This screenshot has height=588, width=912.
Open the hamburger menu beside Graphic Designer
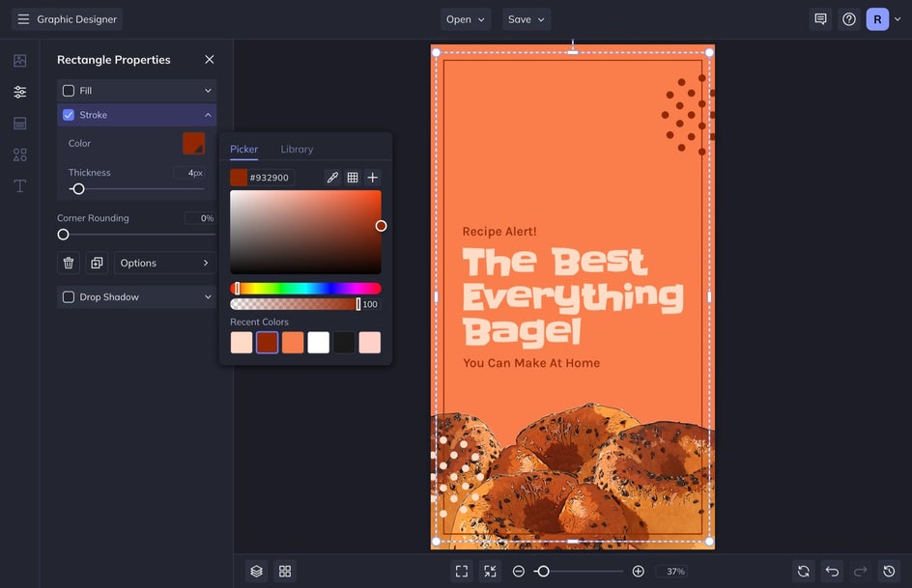[23, 19]
